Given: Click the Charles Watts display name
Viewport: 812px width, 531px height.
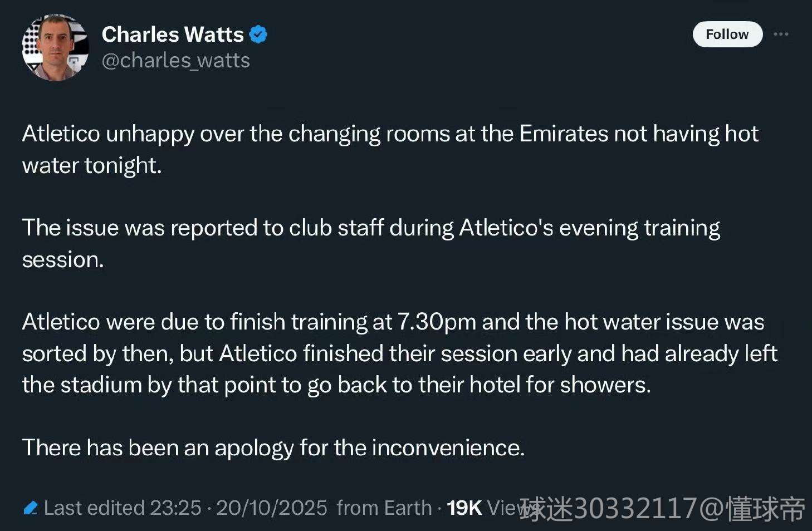Looking at the screenshot, I should pos(173,35).
